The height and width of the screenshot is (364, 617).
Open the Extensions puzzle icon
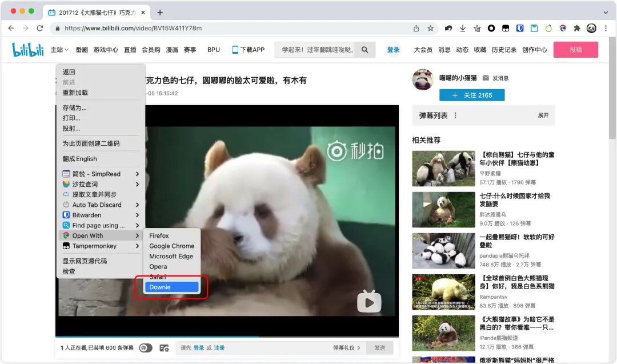pos(577,29)
